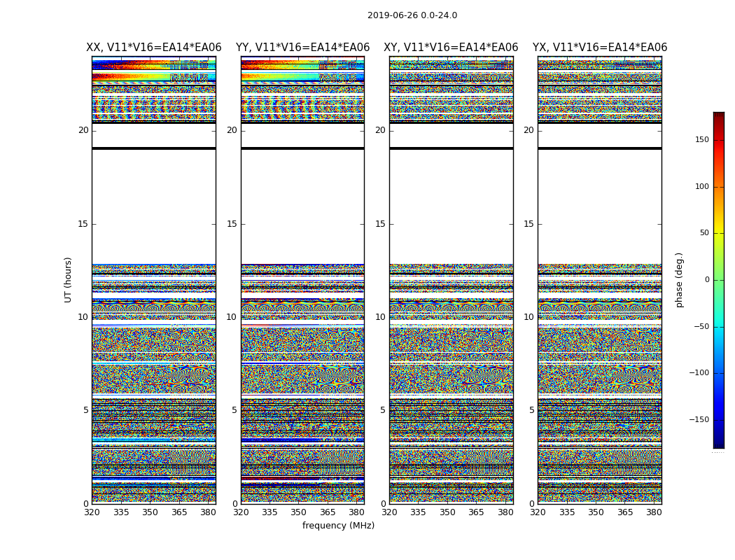This screenshot has width=735, height=560.
Task: Click the 'frequency (MHz)' x-axis label
Action: point(338,525)
